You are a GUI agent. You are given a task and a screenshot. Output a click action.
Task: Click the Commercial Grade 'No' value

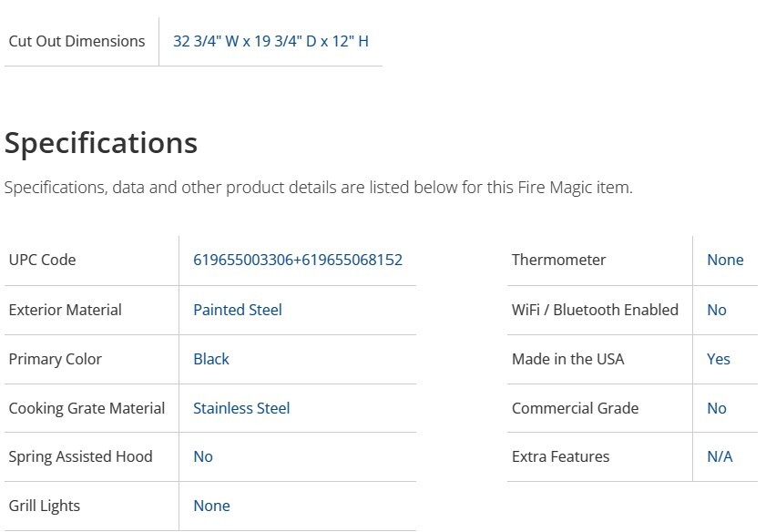click(x=716, y=408)
